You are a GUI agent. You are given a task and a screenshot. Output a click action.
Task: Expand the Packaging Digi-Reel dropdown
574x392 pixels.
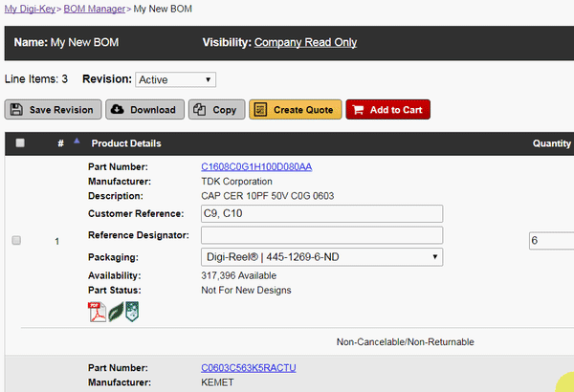click(x=321, y=257)
